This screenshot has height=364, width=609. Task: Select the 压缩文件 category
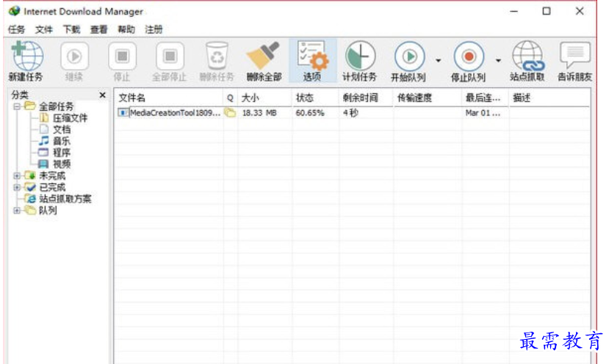coord(71,118)
